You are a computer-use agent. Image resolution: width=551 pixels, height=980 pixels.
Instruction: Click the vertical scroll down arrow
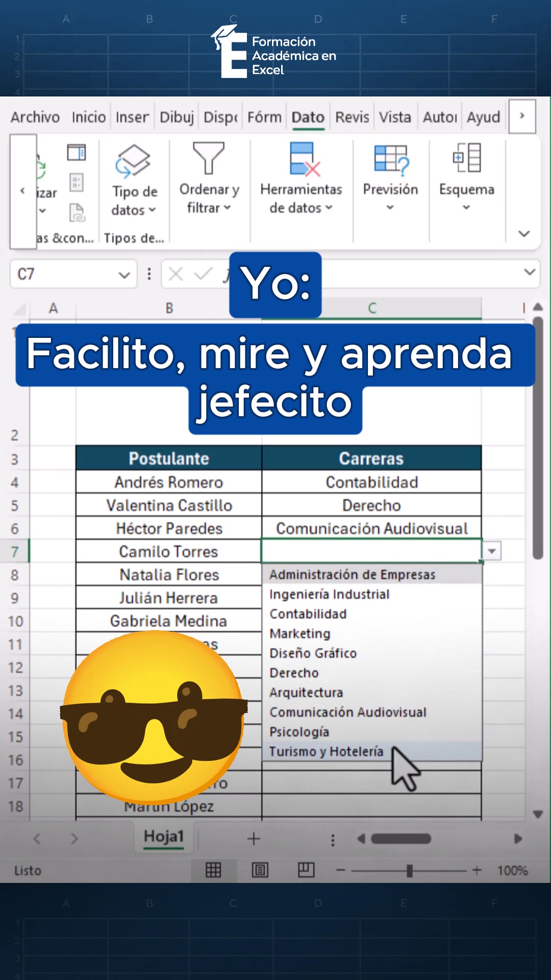(x=538, y=814)
